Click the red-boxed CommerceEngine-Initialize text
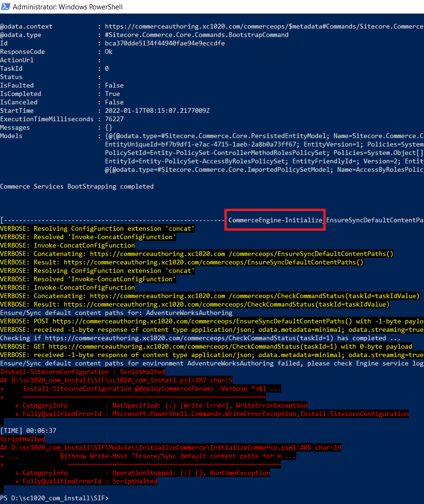The width and height of the screenshot is (424, 504). point(275,220)
